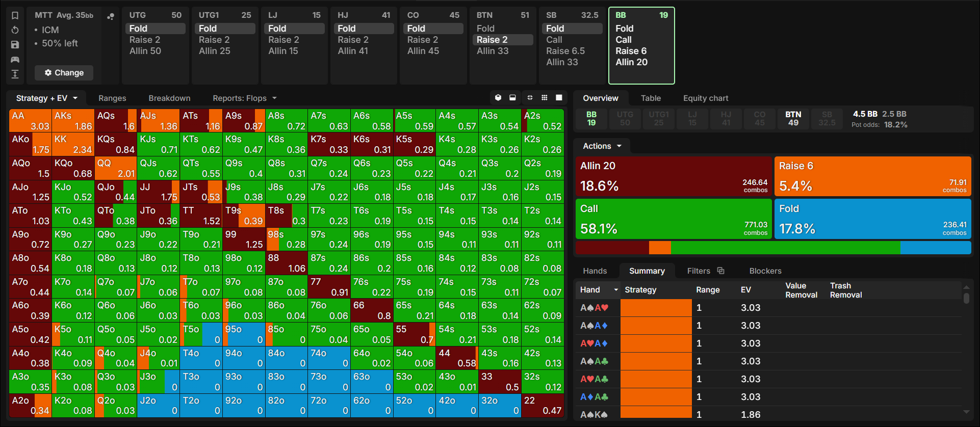Switch to the Breakdown tab
Screen dimensions: 980x427
[x=169, y=98]
